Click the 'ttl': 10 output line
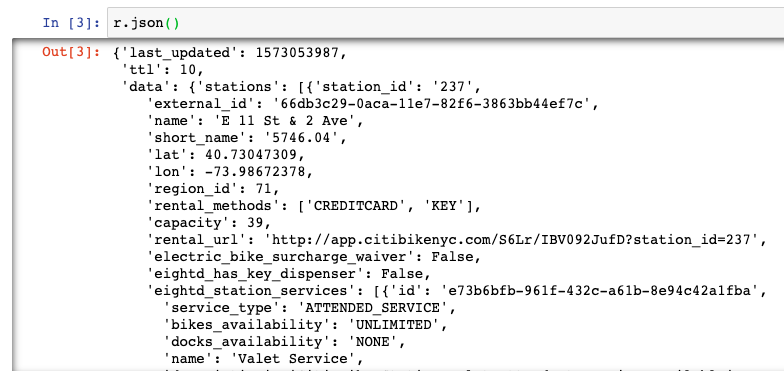The height and width of the screenshot is (371, 784). [x=162, y=70]
